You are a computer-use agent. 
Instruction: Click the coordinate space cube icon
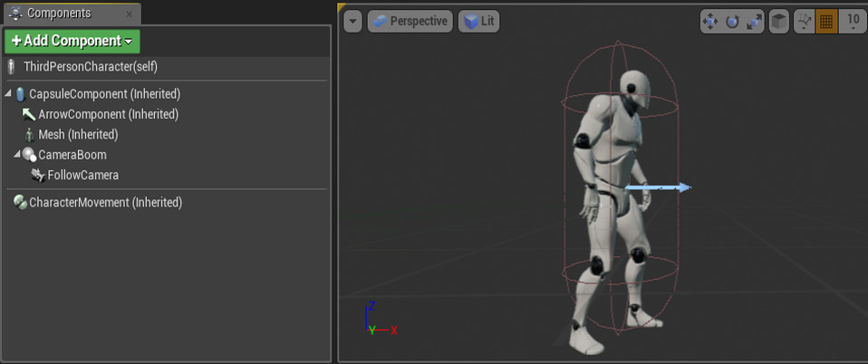pos(778,22)
